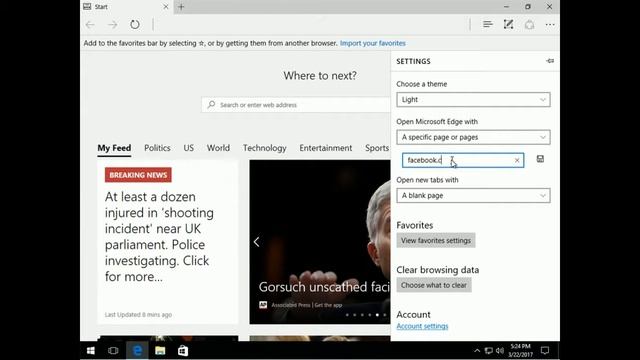
Task: Switch to the Entertainment tab
Action: (x=326, y=148)
